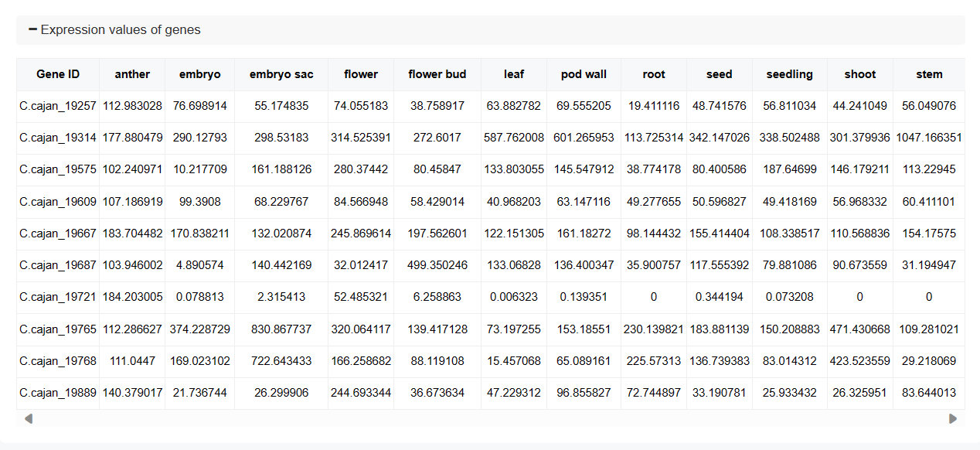Select gene ID C.cajan_19765
The image size is (980, 450).
coord(58,329)
